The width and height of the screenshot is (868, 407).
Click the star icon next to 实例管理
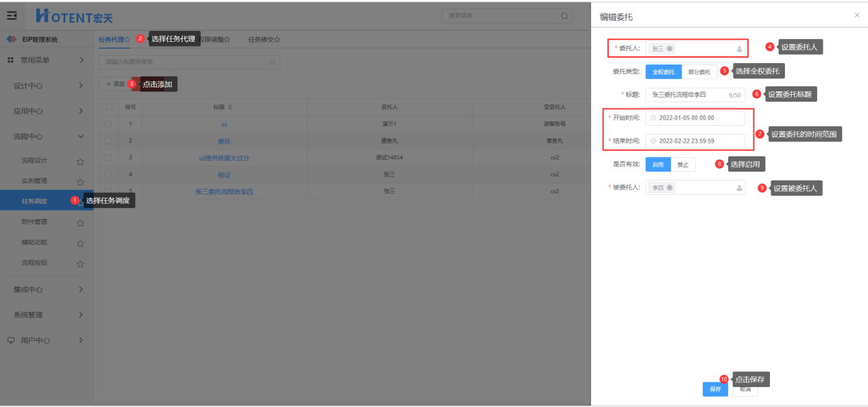[80, 182]
